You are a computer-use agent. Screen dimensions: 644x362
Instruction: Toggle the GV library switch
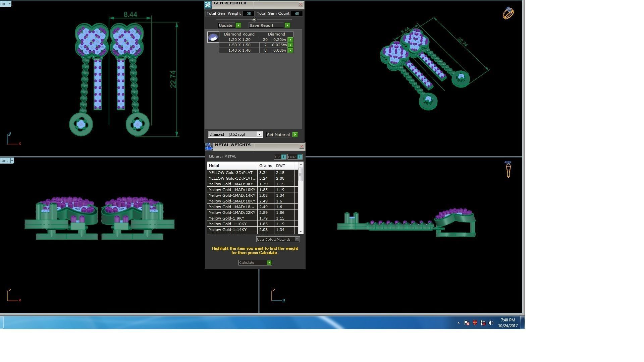[x=283, y=157]
